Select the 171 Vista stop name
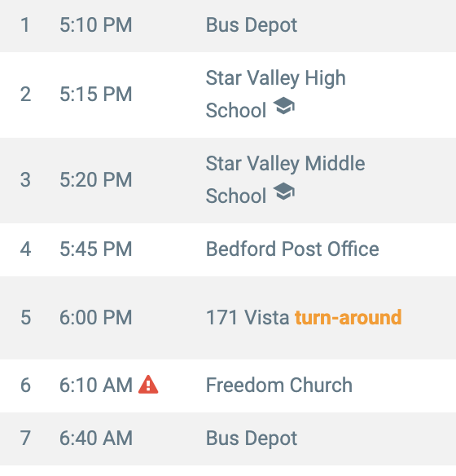Viewport: 456px width, 476px height. click(248, 318)
